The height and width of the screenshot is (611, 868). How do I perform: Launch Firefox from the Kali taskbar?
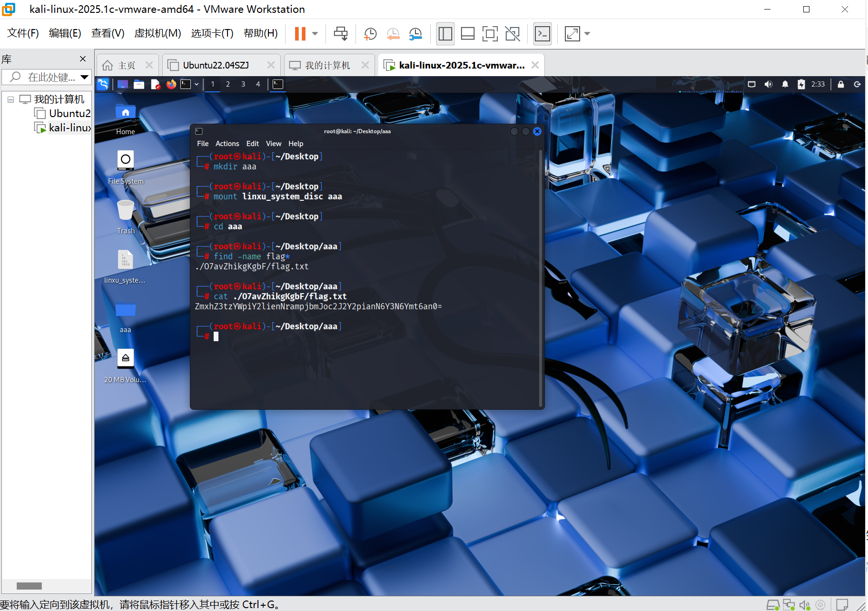pyautogui.click(x=171, y=84)
